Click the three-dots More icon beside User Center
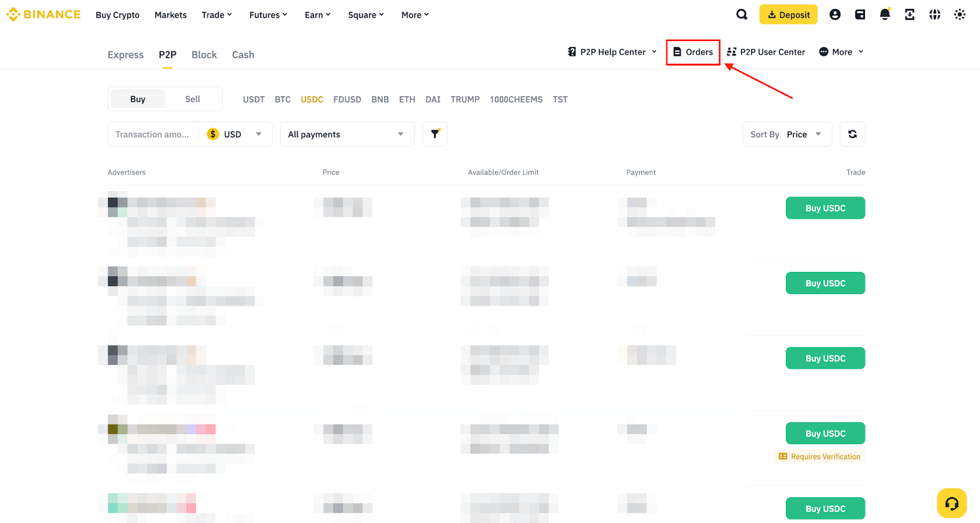The height and width of the screenshot is (523, 980). [x=824, y=52]
